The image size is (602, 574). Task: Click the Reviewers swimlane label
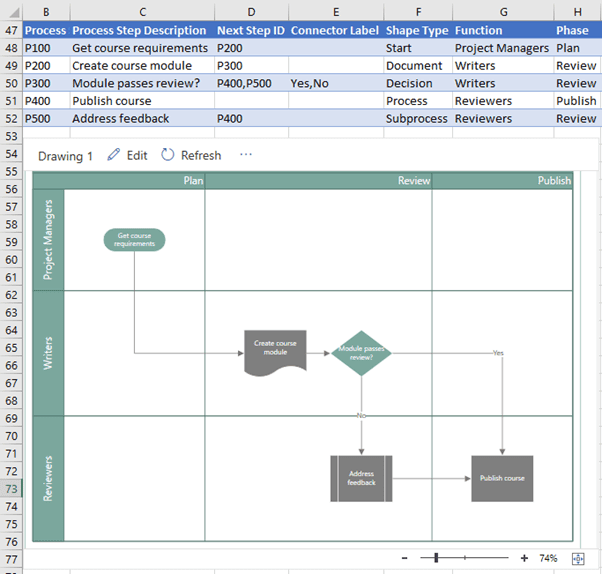click(48, 478)
